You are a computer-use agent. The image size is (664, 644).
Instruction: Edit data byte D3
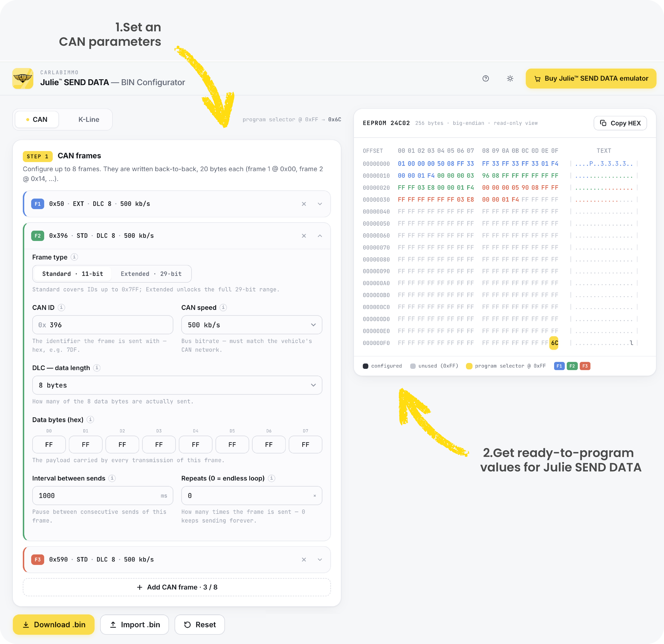[x=159, y=445]
